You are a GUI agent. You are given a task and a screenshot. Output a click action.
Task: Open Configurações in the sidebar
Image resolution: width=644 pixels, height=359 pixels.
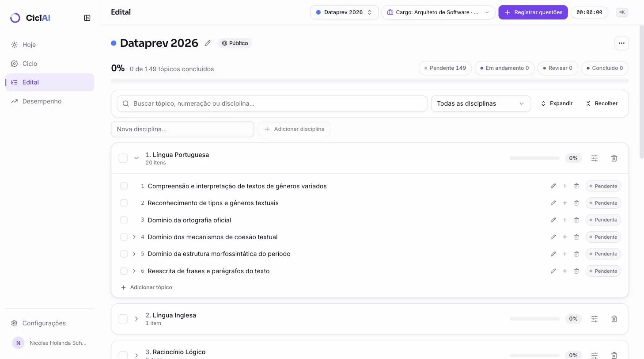(49, 323)
